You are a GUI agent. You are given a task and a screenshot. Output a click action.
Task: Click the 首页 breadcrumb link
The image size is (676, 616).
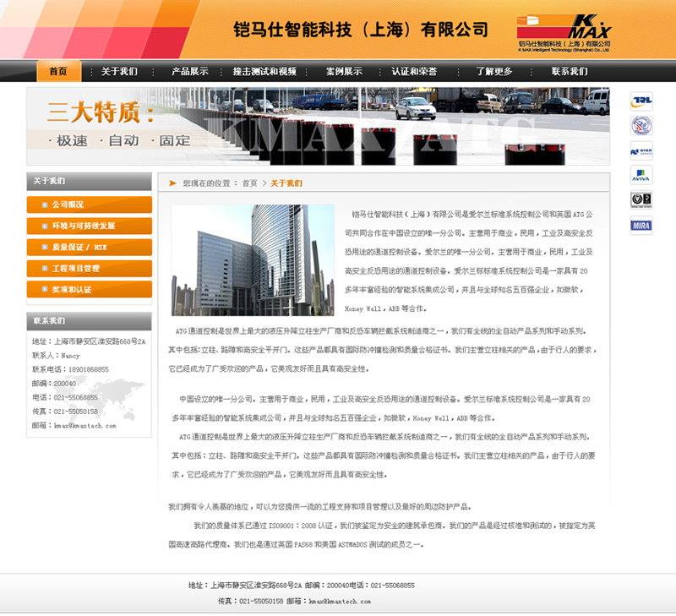249,183
